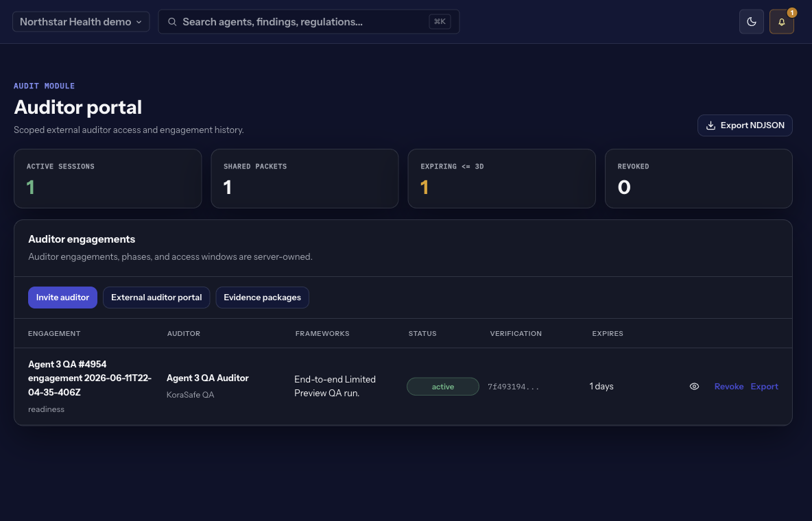Open the Evidence packages tab
Viewport: 812px width, 521px height.
tap(262, 298)
